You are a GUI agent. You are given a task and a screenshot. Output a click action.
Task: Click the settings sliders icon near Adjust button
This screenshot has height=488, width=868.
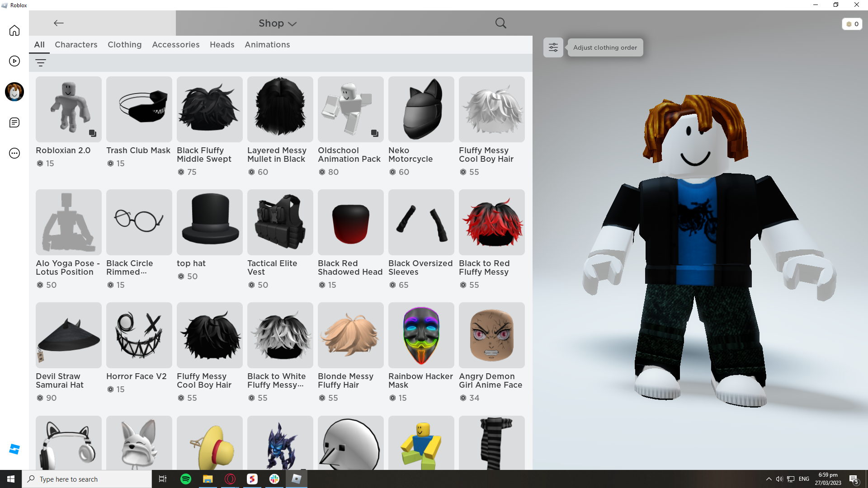pos(552,47)
